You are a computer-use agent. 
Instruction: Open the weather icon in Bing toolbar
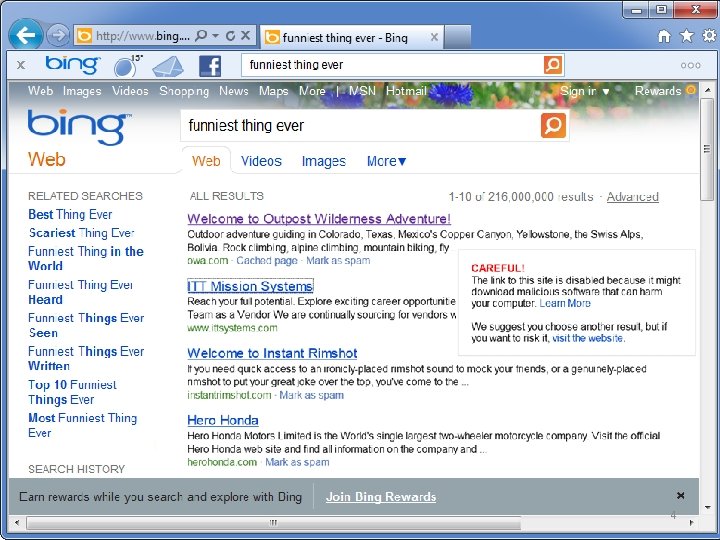[x=127, y=66]
